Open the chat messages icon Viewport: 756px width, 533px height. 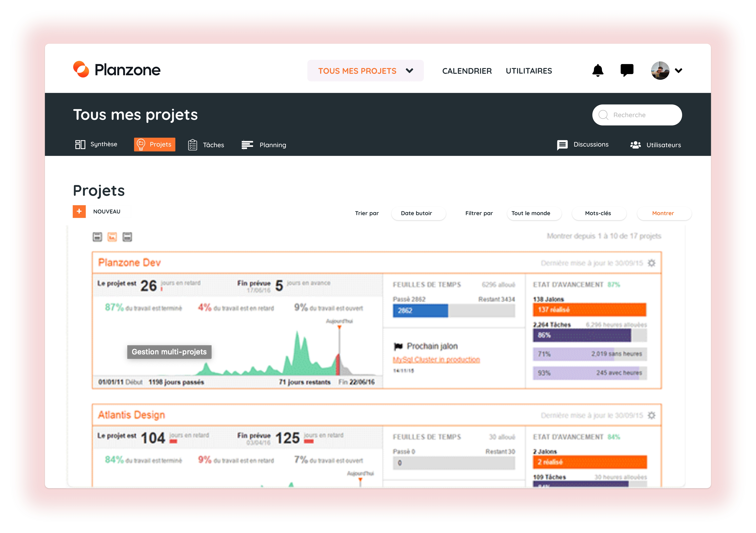[x=627, y=70]
